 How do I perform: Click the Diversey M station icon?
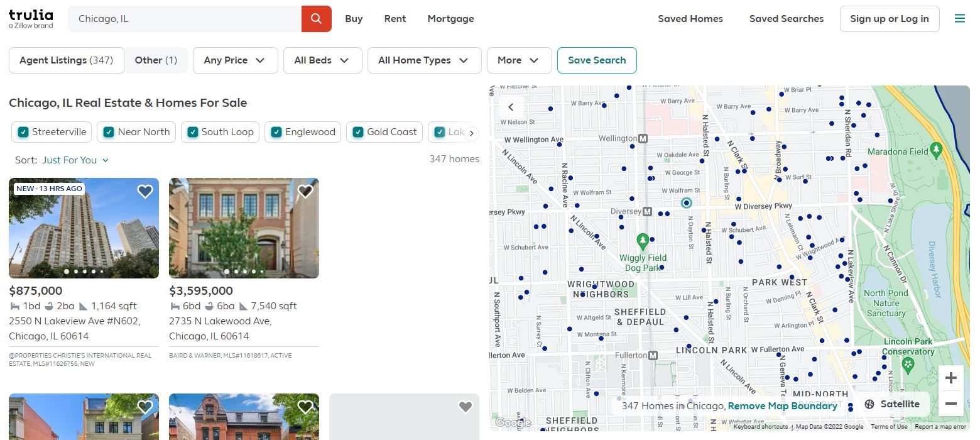[x=648, y=212]
